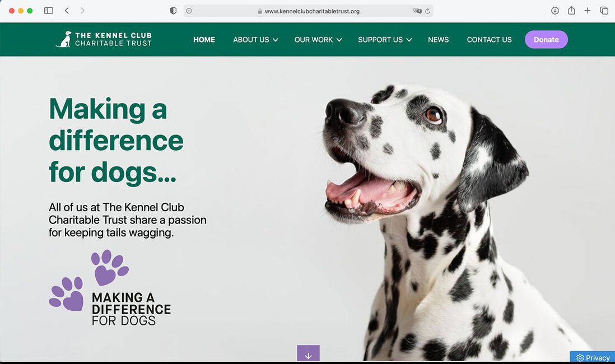Open the privacy shield report icon

click(x=173, y=11)
